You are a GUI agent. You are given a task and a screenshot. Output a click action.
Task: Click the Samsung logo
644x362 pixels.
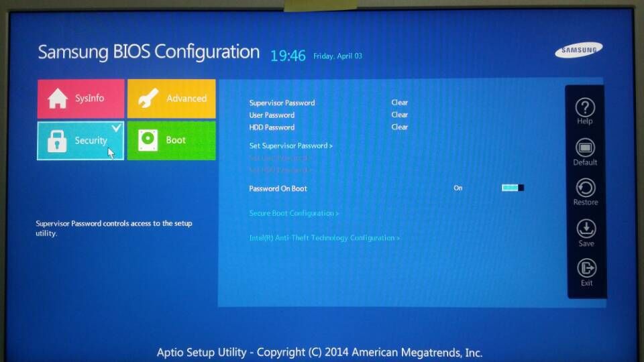tap(579, 50)
